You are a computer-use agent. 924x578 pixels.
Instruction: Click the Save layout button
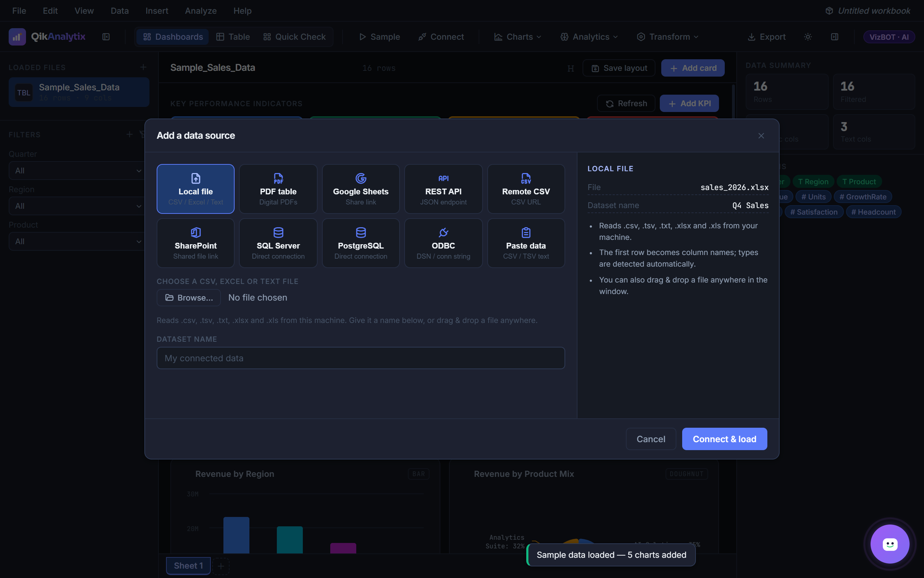coord(619,68)
